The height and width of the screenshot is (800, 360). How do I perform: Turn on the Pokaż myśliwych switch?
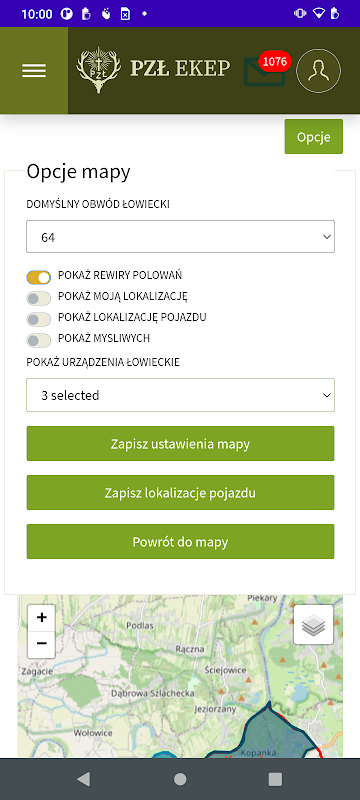click(x=39, y=340)
